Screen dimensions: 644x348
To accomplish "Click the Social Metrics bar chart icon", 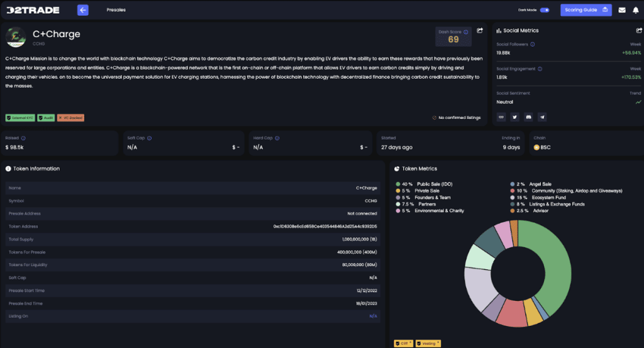I will pyautogui.click(x=499, y=30).
